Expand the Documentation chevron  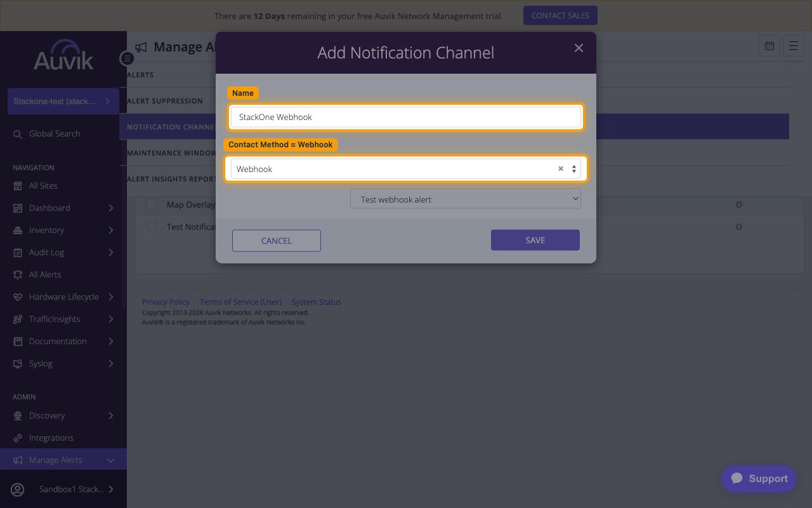pos(111,342)
